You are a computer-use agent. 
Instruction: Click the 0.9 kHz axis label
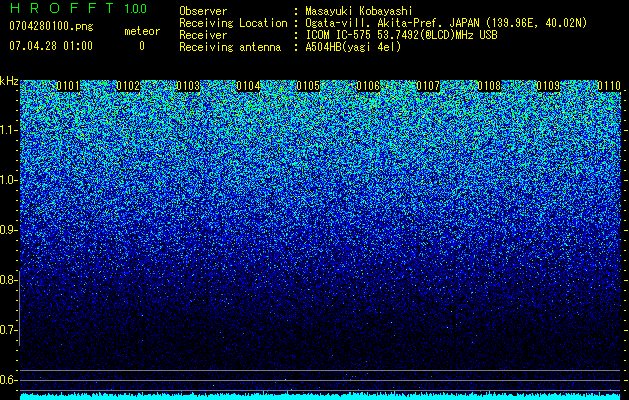pyautogui.click(x=8, y=230)
